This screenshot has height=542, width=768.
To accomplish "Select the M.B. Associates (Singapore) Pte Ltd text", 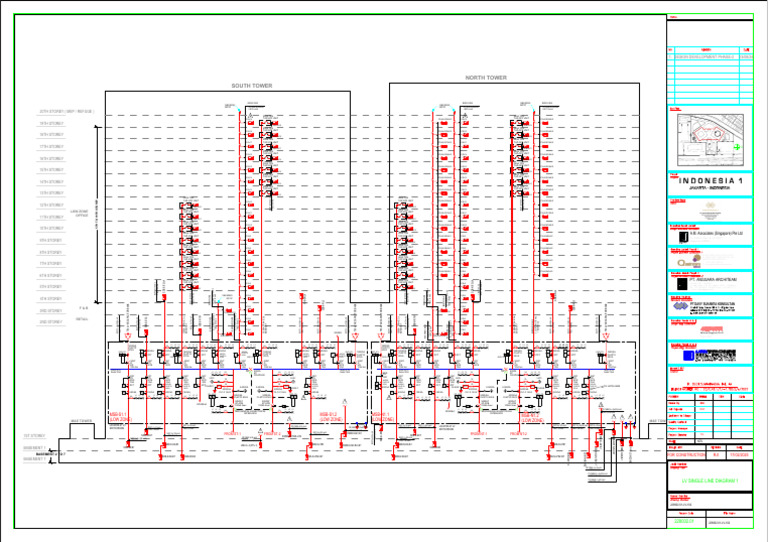I will [716, 234].
